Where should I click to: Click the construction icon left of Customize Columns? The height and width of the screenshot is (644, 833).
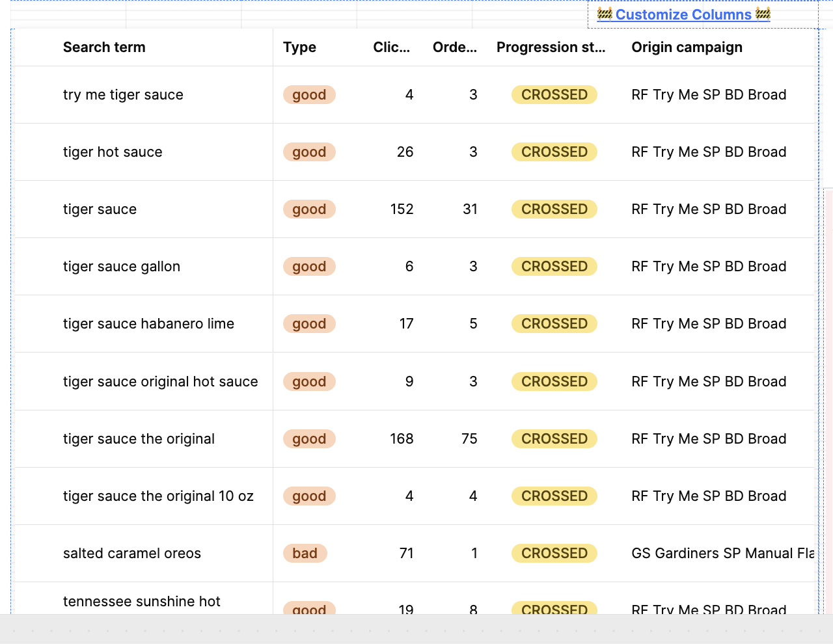tap(605, 14)
